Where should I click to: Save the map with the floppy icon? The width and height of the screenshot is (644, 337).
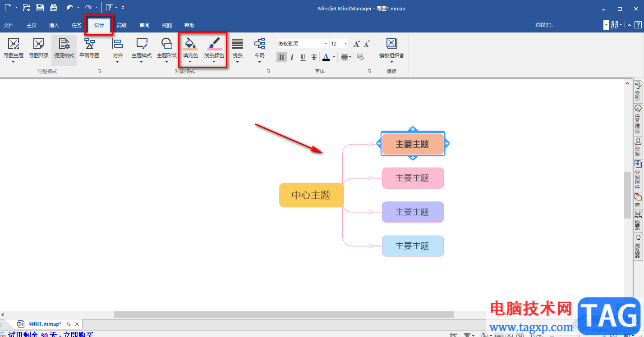coord(40,7)
